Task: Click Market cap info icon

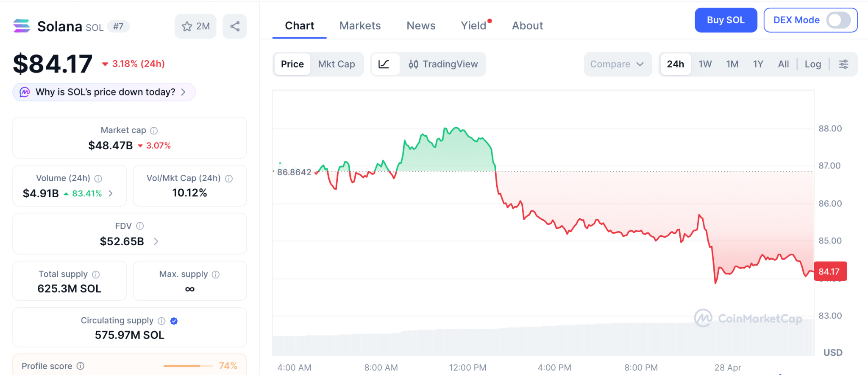Action: click(x=154, y=131)
